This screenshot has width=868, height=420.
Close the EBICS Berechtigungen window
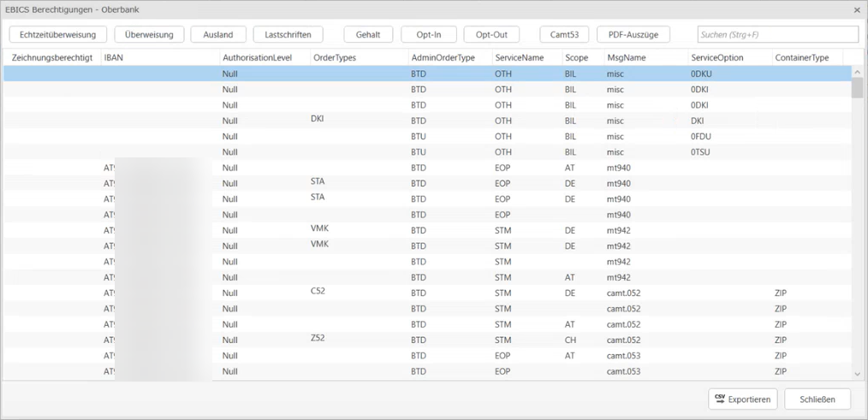858,10
